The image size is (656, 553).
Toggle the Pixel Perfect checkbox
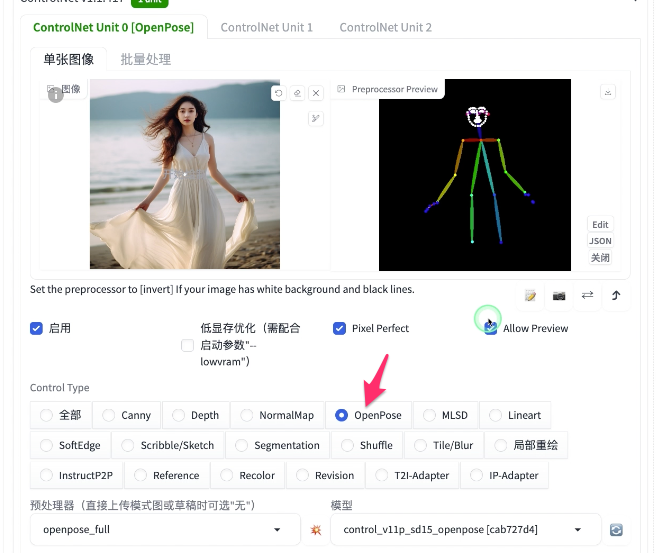point(339,328)
